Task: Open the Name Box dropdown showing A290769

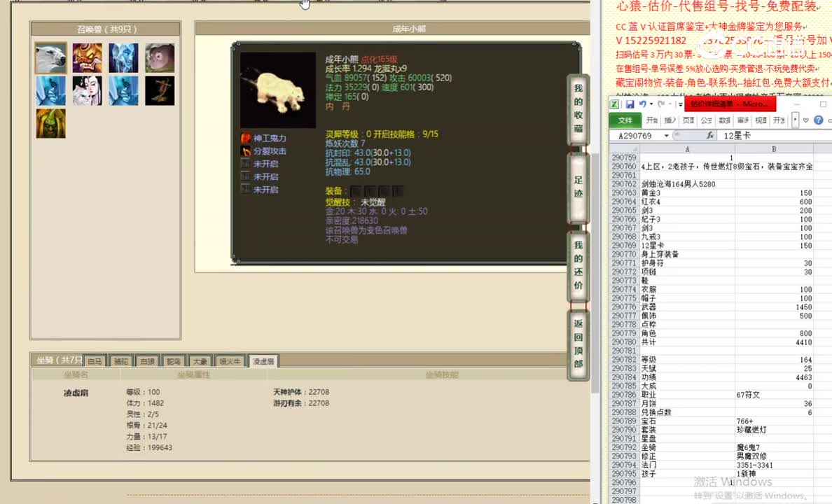Action: 666,135
